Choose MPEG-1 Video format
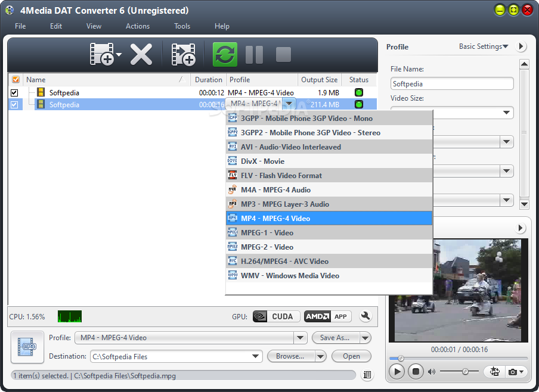The width and height of the screenshot is (539, 392). click(x=329, y=232)
